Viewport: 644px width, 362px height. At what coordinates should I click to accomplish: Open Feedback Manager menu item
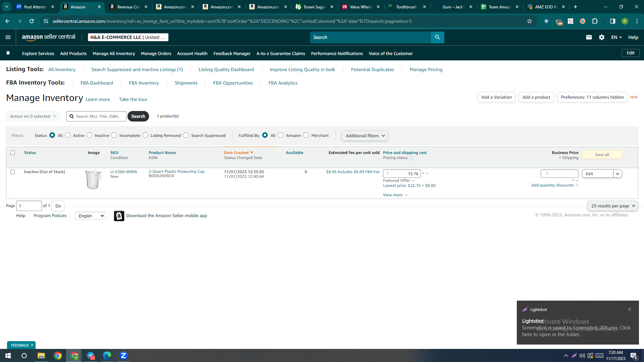click(x=232, y=53)
